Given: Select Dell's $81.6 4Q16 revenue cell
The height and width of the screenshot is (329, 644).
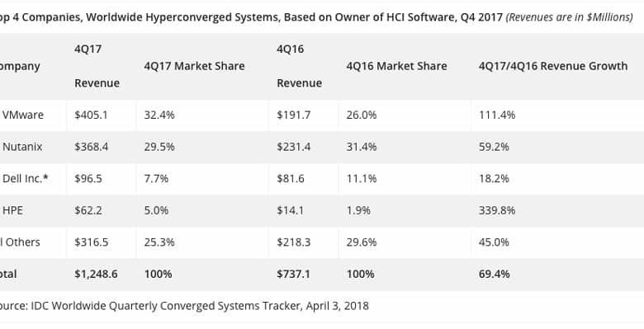Looking at the screenshot, I should (291, 178).
